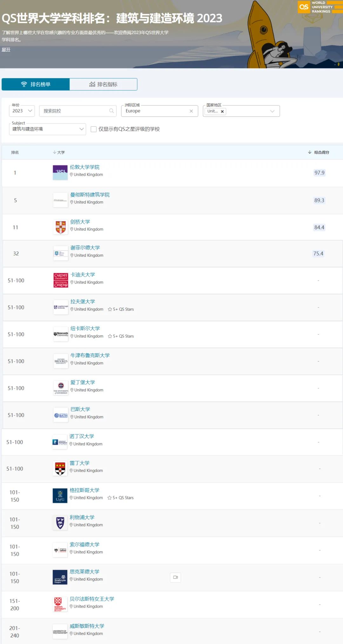Click the UofG logo for 格拉斯哥大学
Viewport: 343px width, 644px height.
tap(60, 496)
